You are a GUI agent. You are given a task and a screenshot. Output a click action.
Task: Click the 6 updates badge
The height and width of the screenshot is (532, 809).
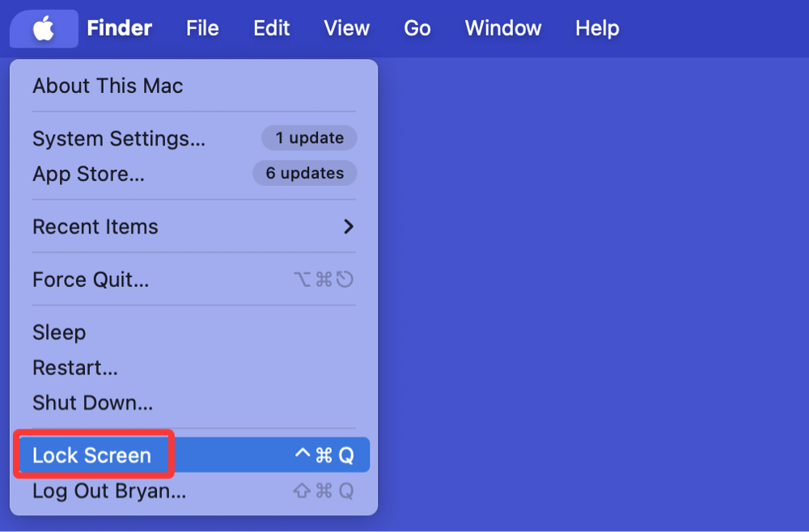point(304,173)
